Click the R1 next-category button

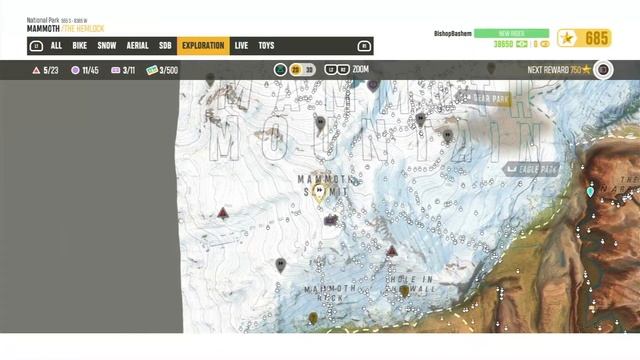pos(364,46)
